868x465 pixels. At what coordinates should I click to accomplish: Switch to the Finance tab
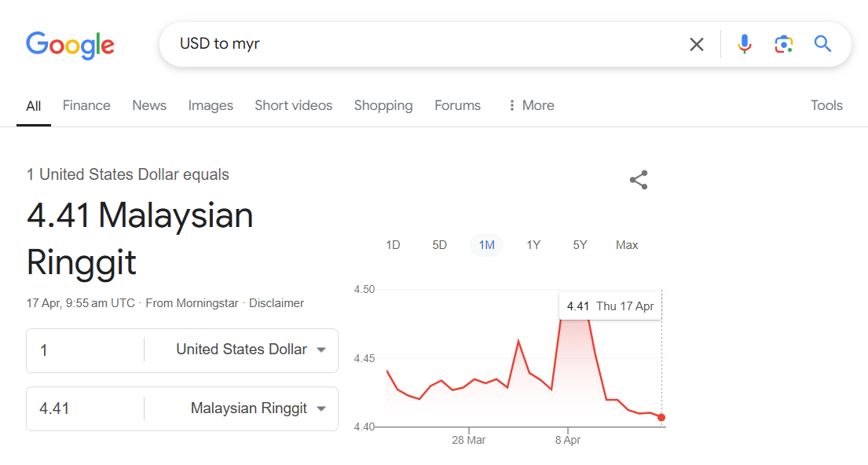point(86,105)
